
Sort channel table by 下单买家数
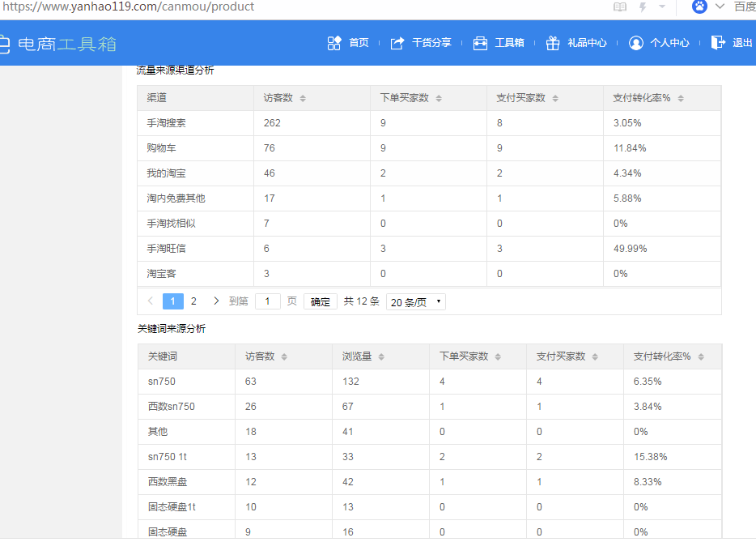[x=439, y=99]
